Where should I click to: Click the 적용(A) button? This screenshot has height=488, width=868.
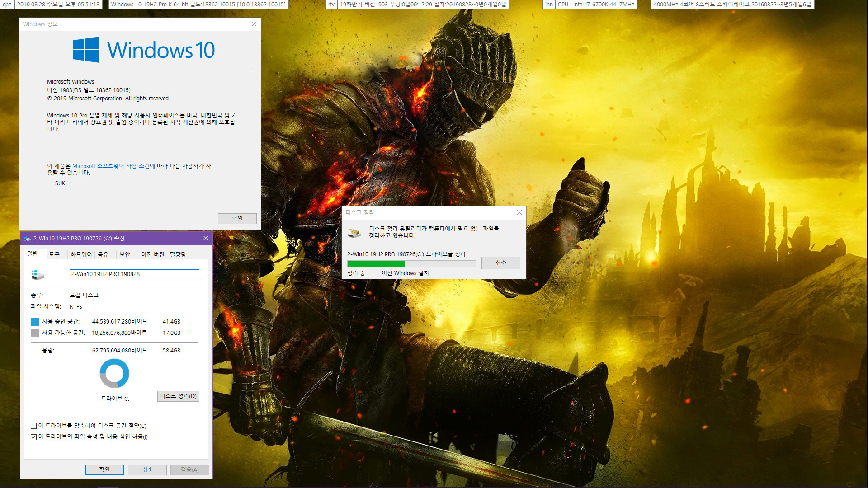[190, 469]
